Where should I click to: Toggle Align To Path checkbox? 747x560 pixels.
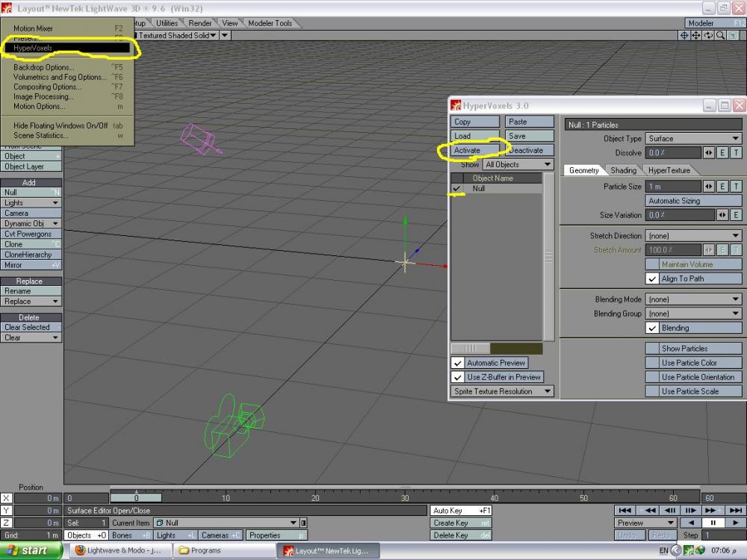652,279
